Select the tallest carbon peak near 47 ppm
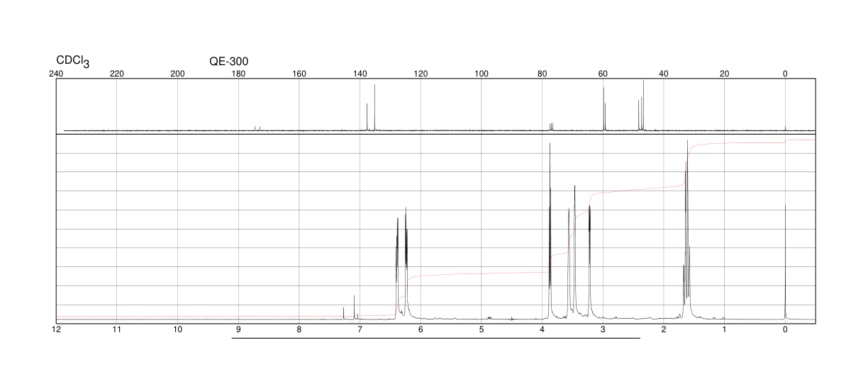868x374 pixels. (x=643, y=106)
